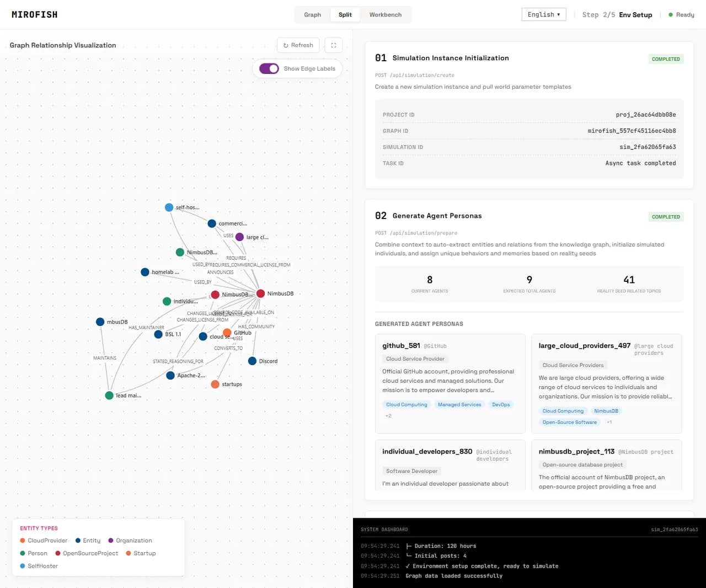Viewport: 706px width, 588px height.
Task: Click the Generate Agent Personas COMPLETED badge
Action: pyautogui.click(x=666, y=217)
